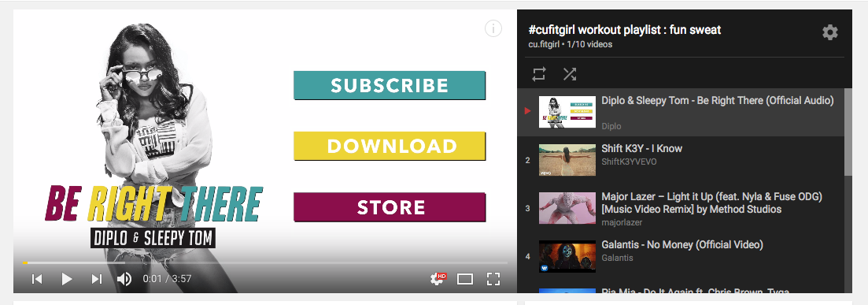Skip to the next video in the playlist
This screenshot has width=868, height=305.
[x=96, y=279]
